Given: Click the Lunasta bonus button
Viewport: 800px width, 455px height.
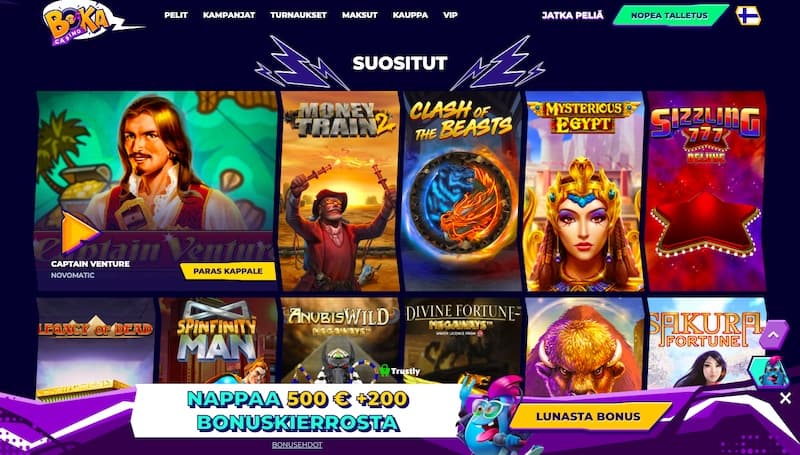Looking at the screenshot, I should (591, 416).
